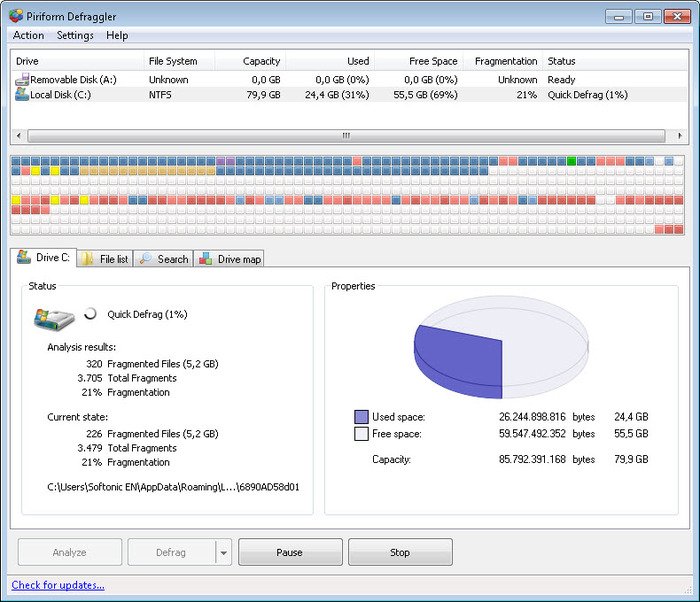Viewport: 700px width, 602px height.
Task: Click the 55,5 GB (69%) free space cell
Action: coord(425,95)
